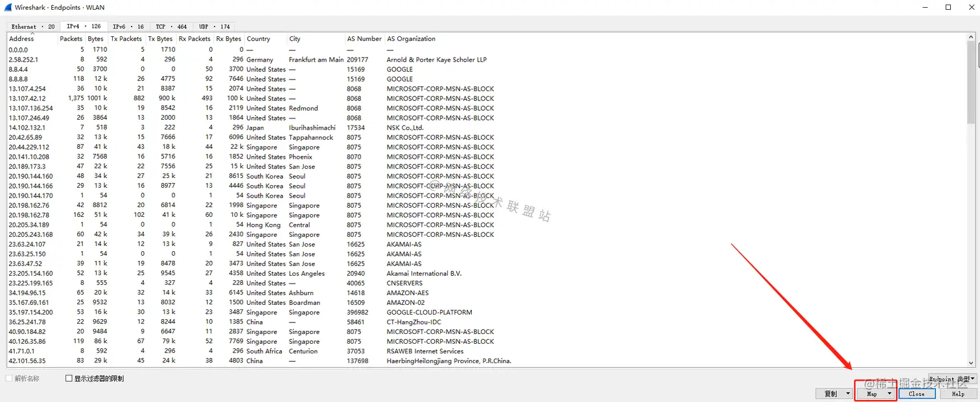Switch to the TCP tab

tap(171, 27)
